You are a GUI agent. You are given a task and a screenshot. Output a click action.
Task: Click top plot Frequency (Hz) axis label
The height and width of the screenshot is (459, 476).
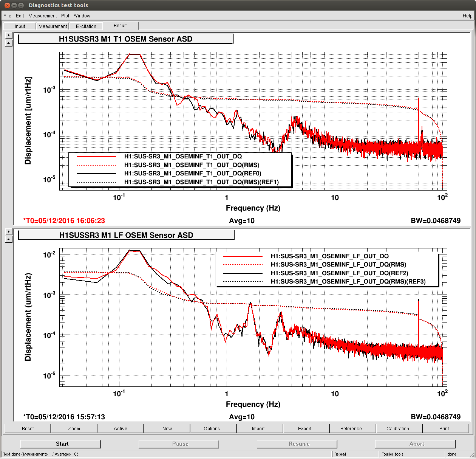pos(253,208)
